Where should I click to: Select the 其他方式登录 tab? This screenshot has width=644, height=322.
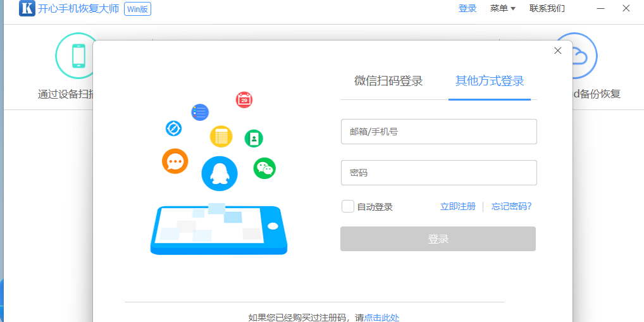click(x=490, y=81)
